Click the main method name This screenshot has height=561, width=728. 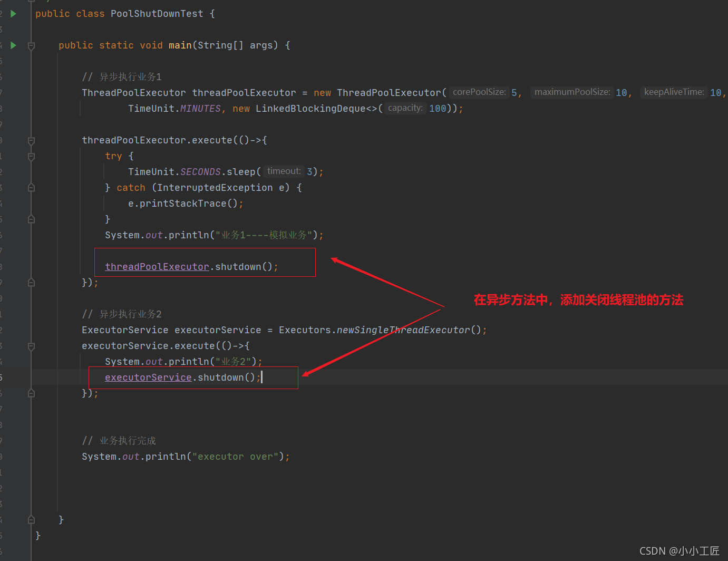click(180, 45)
